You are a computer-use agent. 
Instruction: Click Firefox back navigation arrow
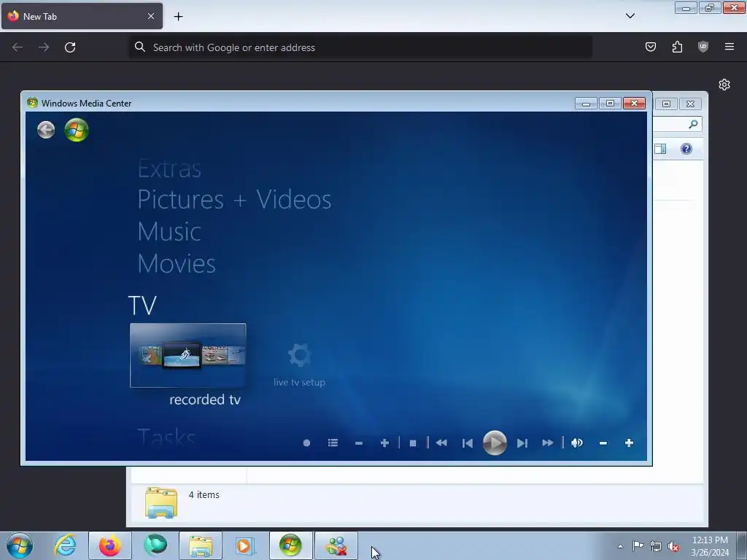point(18,47)
